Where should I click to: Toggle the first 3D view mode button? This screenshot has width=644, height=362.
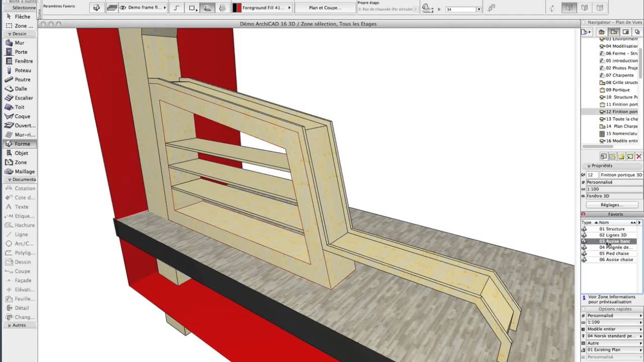pos(569,8)
